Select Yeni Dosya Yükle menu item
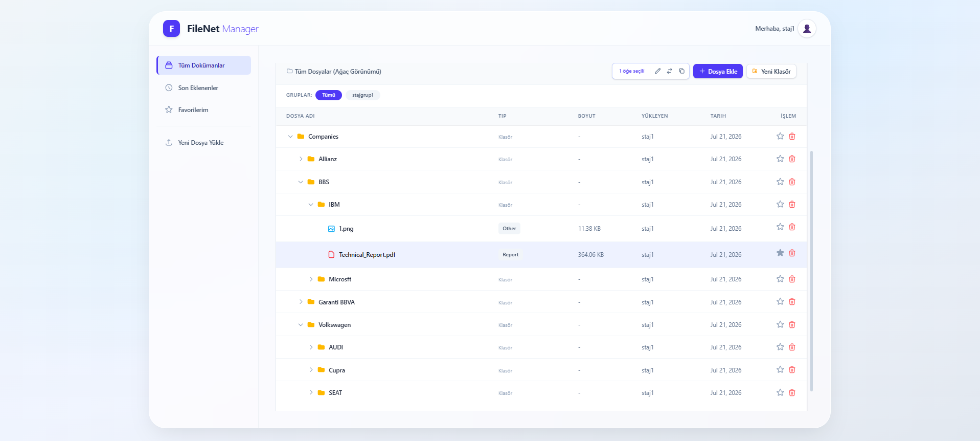The height and width of the screenshot is (441, 980). [204, 143]
